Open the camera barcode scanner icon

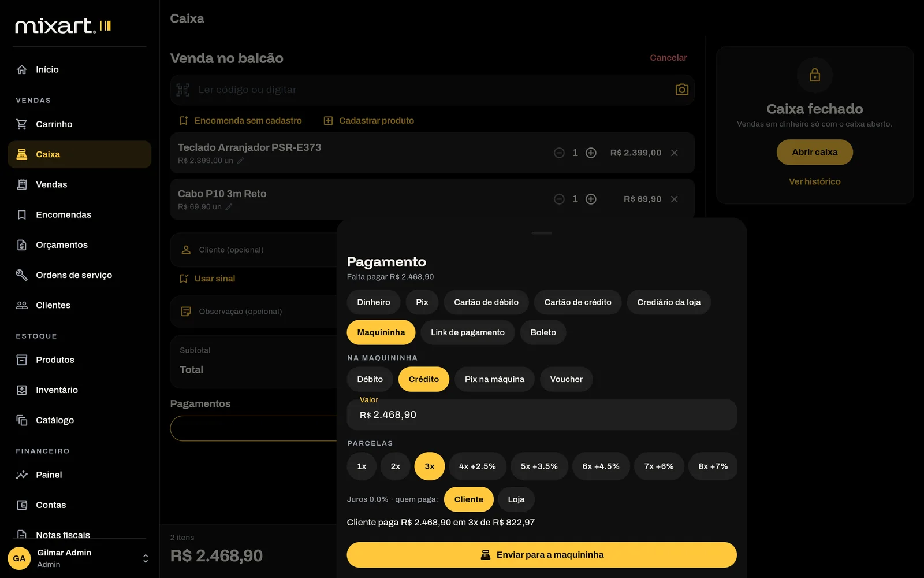click(x=682, y=90)
